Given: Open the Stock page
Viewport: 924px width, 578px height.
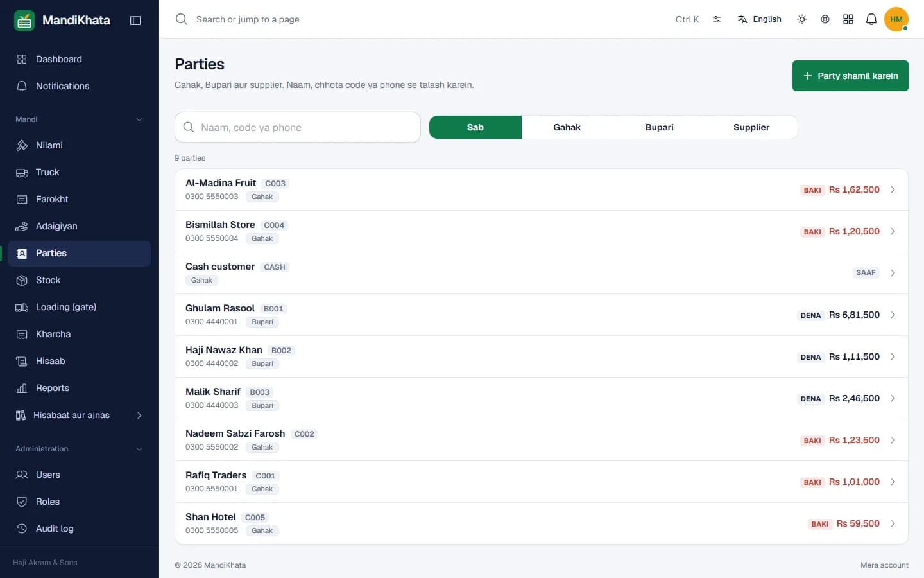Looking at the screenshot, I should [79, 280].
